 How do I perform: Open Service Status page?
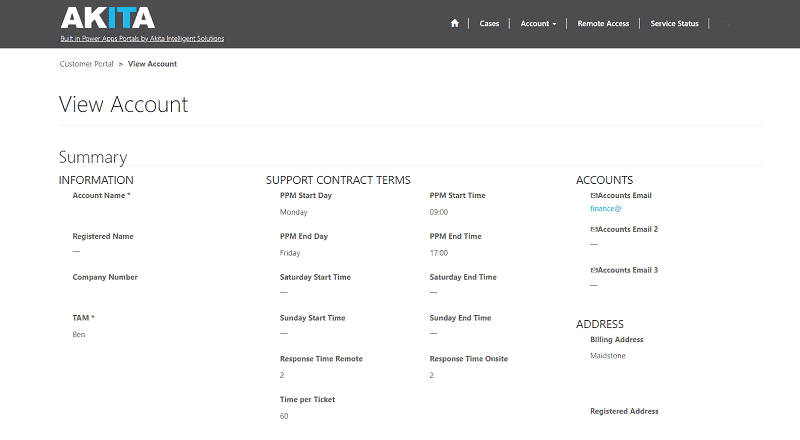674,23
